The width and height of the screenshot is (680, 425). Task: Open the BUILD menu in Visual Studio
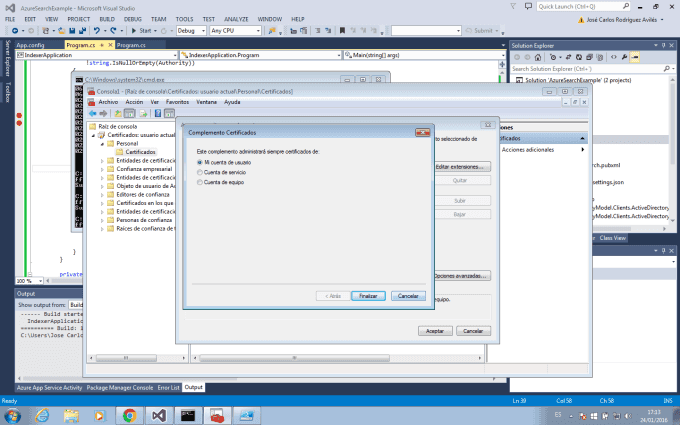click(x=107, y=19)
